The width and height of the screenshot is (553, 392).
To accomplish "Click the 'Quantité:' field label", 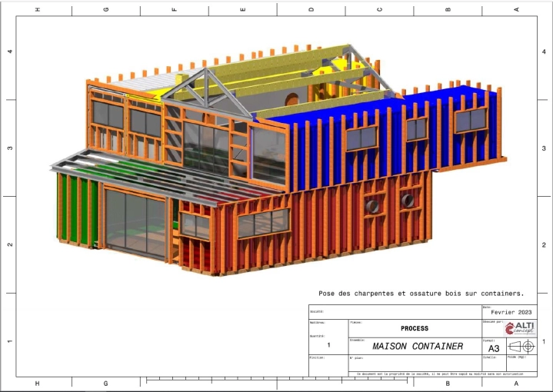I will point(317,336).
